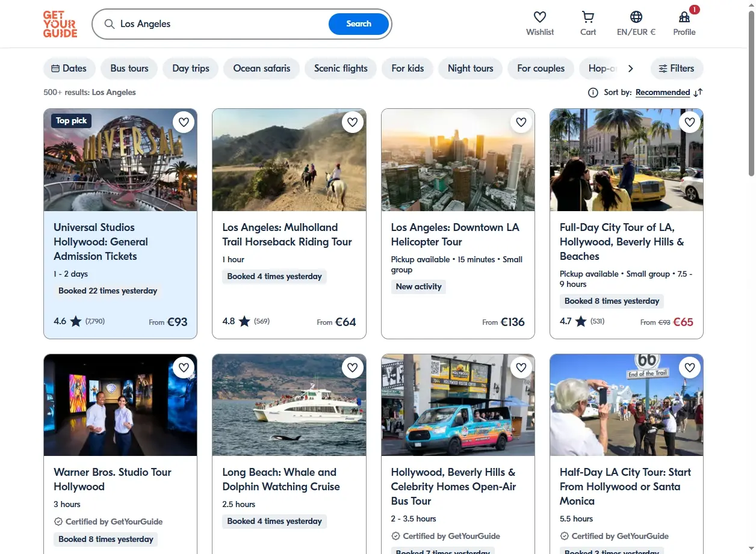756x554 pixels.
Task: Click the Booked 22 times yesterday badge
Action: (108, 291)
